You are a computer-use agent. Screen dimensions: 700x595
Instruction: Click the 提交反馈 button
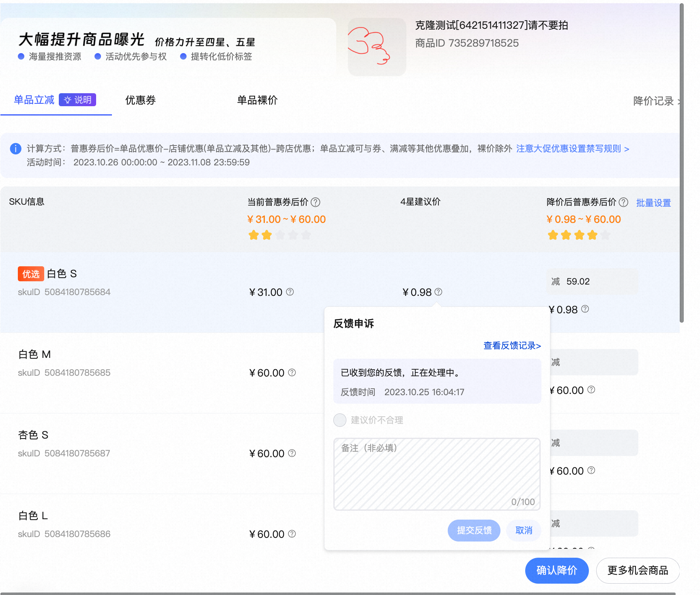pos(474,530)
